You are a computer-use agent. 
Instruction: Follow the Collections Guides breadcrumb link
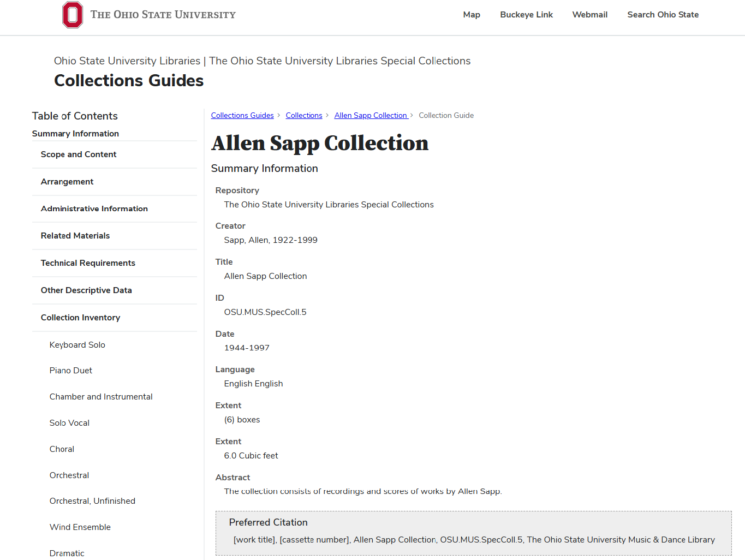[x=242, y=115]
